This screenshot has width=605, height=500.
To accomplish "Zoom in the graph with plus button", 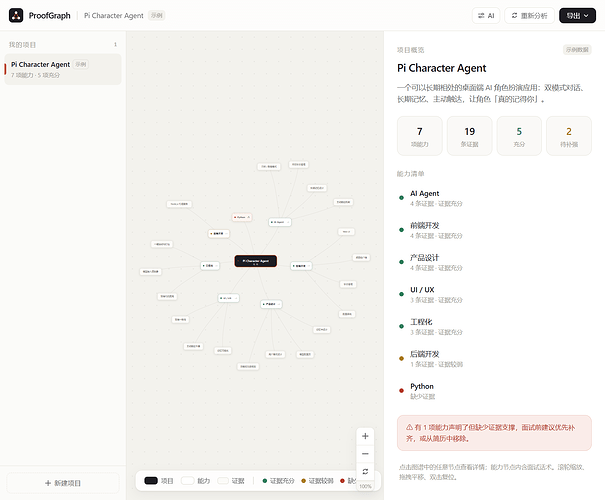I will point(365,436).
